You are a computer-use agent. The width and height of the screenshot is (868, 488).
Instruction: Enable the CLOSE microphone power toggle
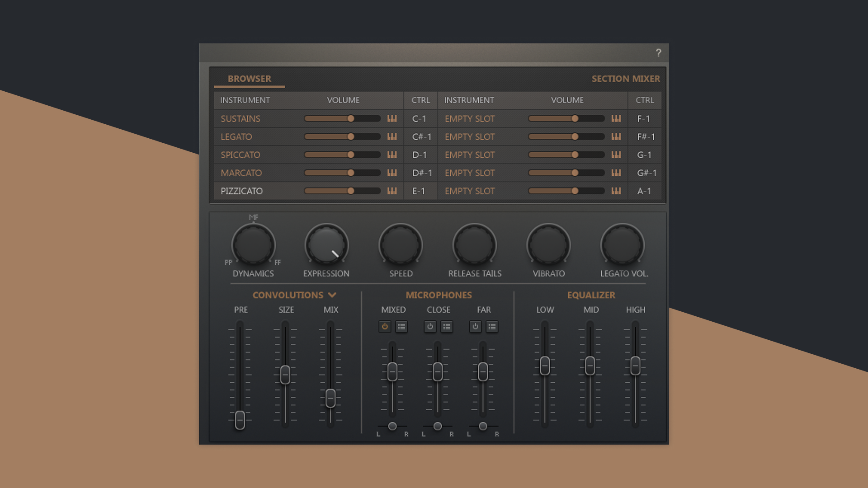[429, 327]
